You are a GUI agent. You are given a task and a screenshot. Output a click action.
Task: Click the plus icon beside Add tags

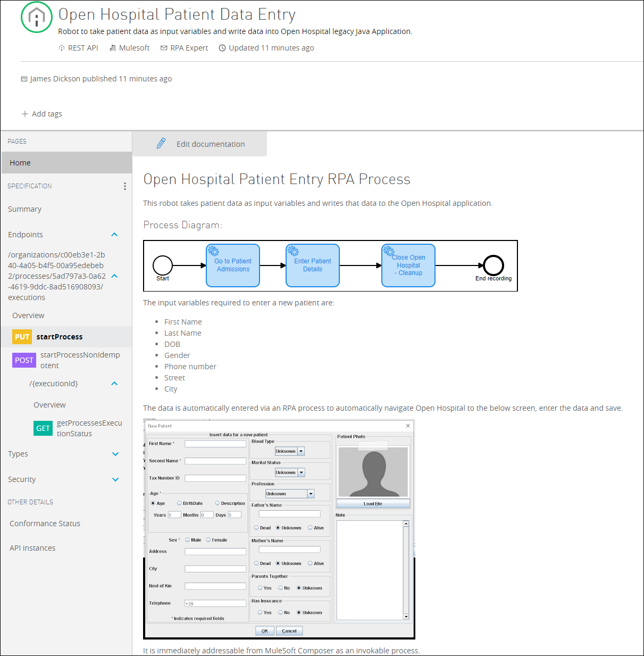(24, 114)
